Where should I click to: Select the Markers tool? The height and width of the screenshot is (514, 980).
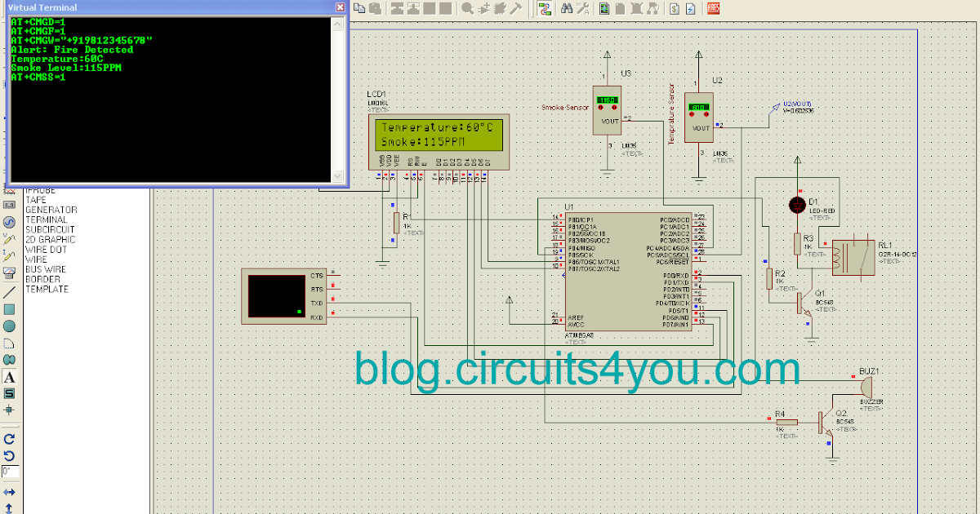[x=8, y=410]
